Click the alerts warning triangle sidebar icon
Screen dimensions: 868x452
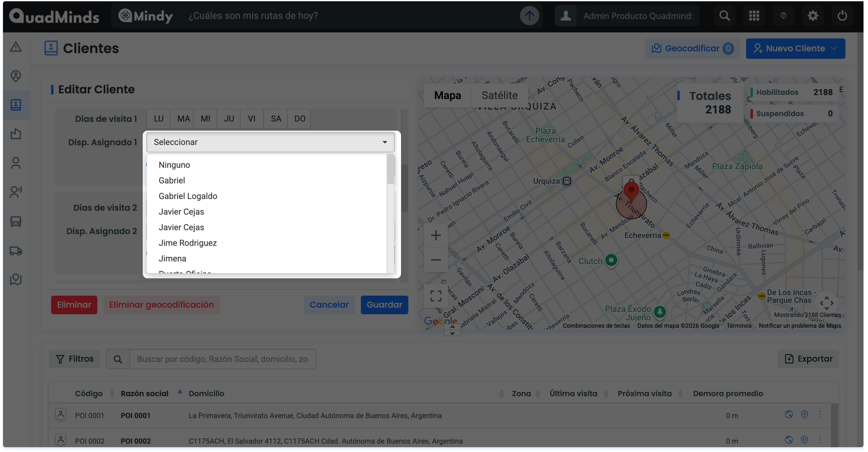pos(16,47)
